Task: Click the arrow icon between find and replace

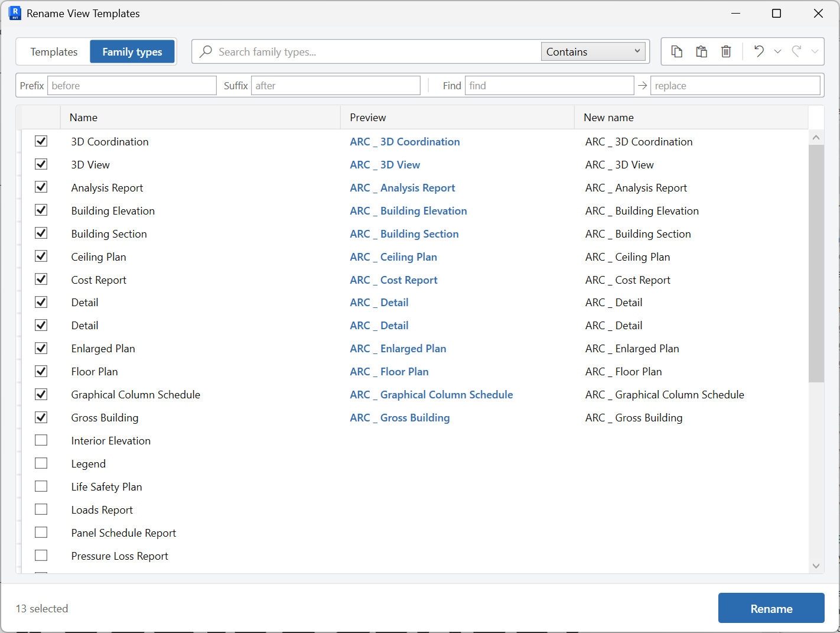Action: tap(642, 86)
